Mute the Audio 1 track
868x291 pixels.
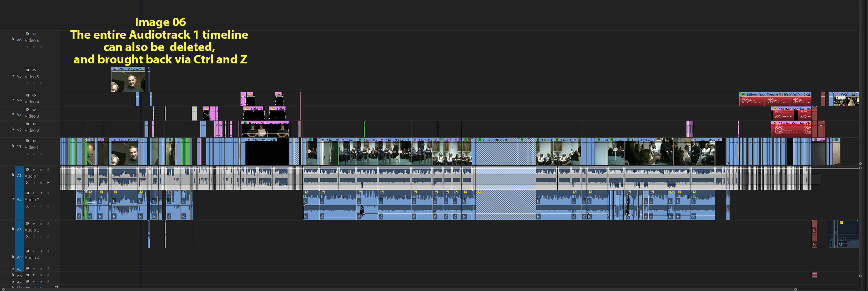click(x=34, y=170)
